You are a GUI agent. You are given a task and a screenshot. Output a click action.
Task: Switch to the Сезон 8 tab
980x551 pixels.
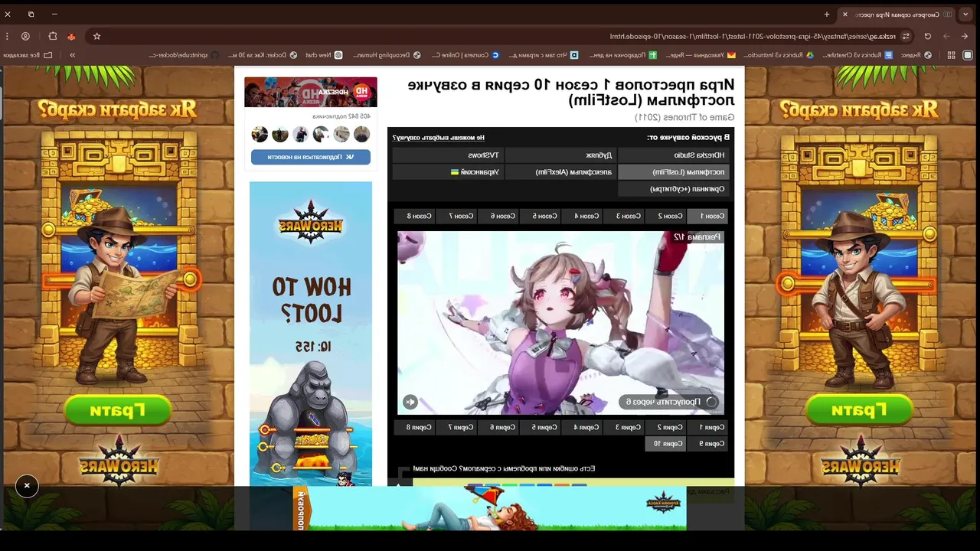[415, 216]
